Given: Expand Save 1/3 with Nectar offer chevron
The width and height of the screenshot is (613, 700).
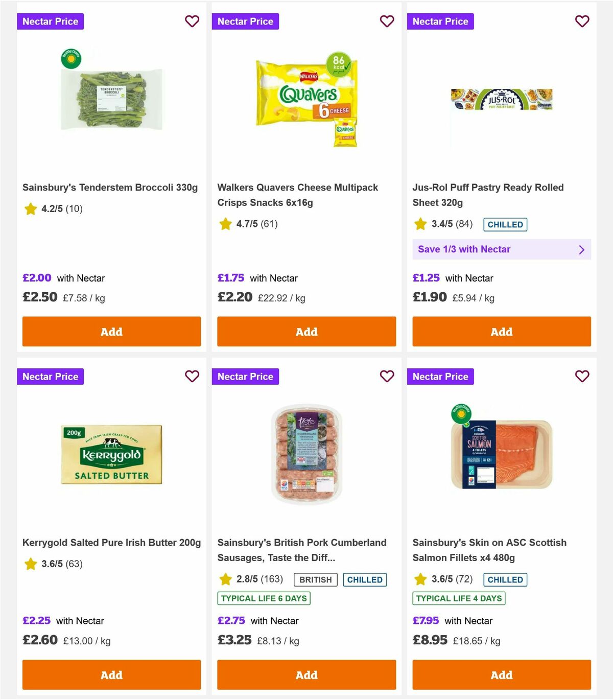Looking at the screenshot, I should (x=581, y=249).
